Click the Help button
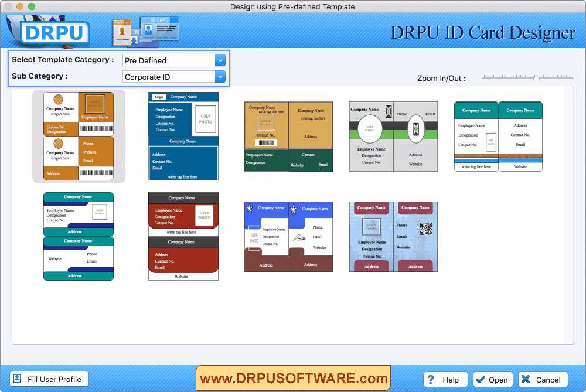Screen dimensions: 586x392 click(445, 380)
